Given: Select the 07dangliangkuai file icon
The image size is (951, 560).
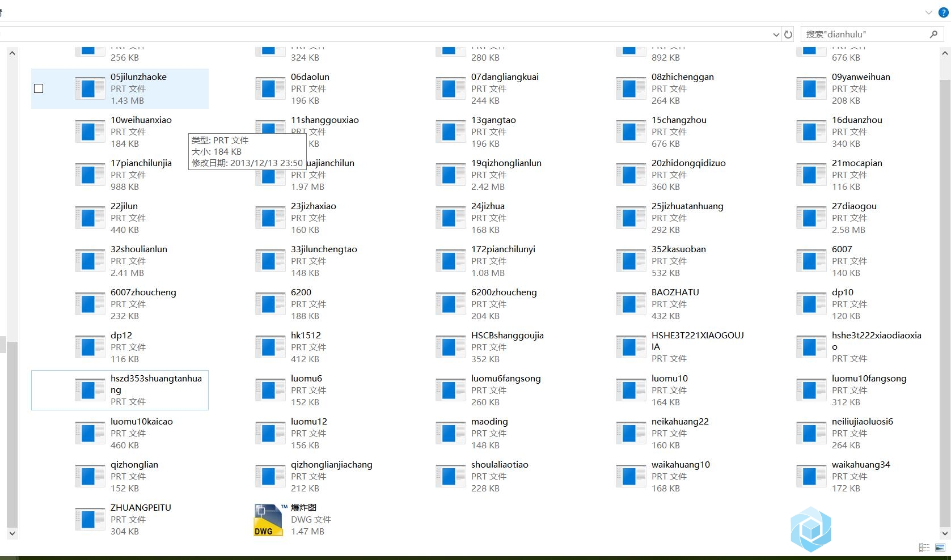Looking at the screenshot, I should tap(450, 88).
